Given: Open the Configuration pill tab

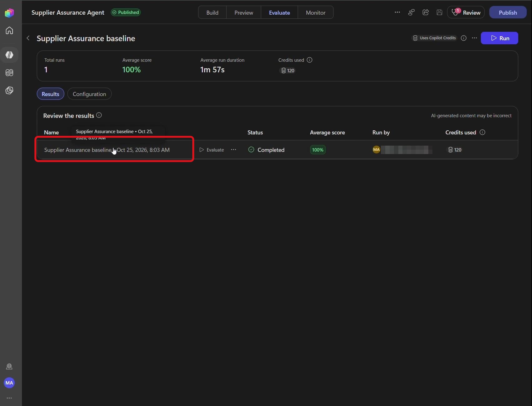Looking at the screenshot, I should [89, 94].
